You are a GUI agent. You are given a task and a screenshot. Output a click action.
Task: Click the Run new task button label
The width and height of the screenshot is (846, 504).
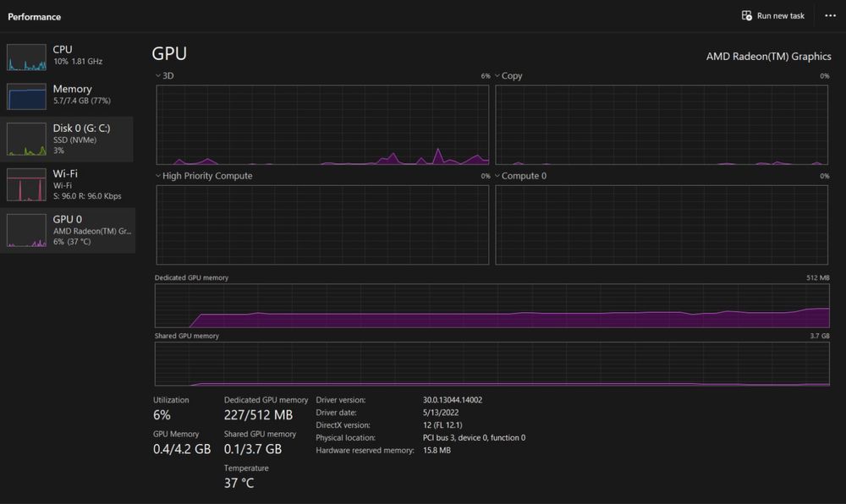[780, 15]
